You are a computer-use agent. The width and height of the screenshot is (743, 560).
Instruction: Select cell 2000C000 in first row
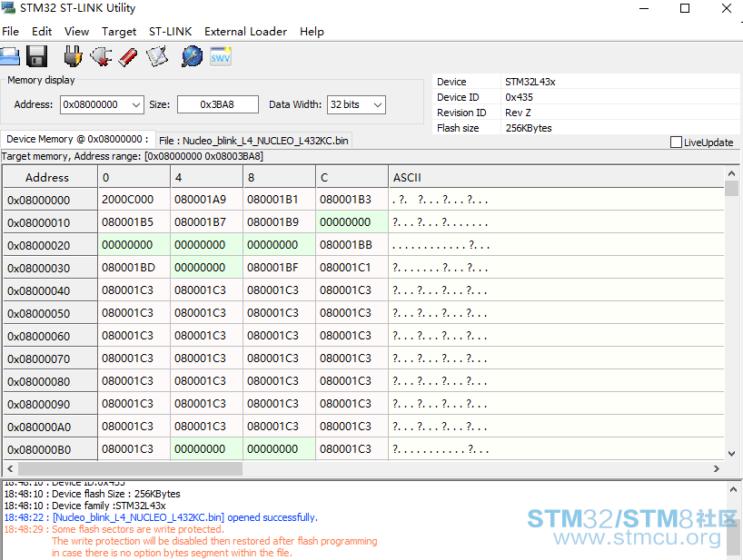tap(134, 200)
